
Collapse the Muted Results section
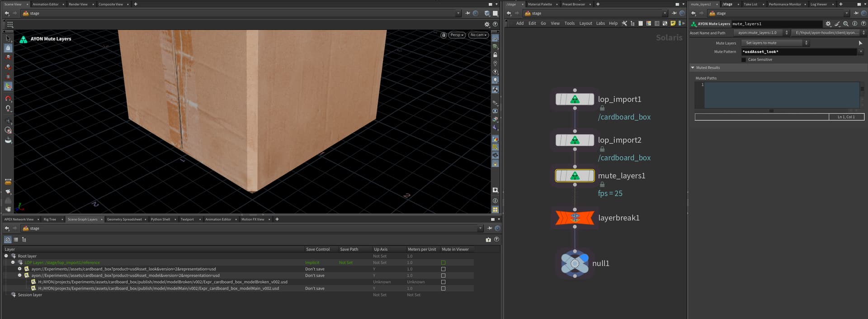[693, 68]
